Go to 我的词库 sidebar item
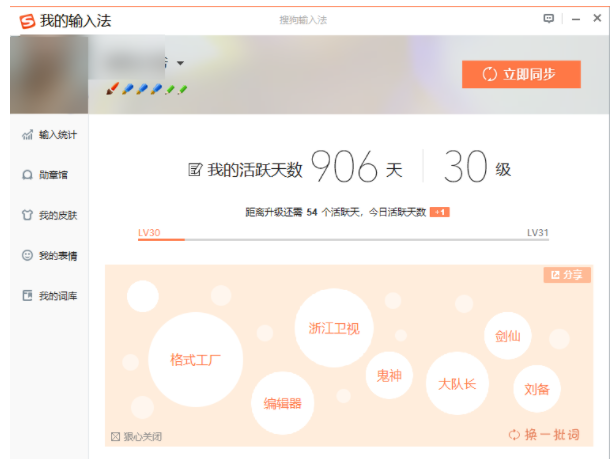 49,296
